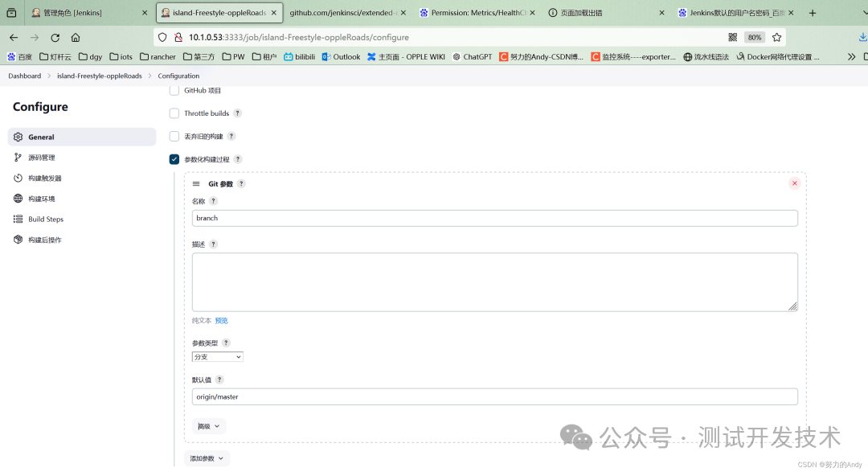Click help icon next to 丢弃旧的构建

point(231,136)
